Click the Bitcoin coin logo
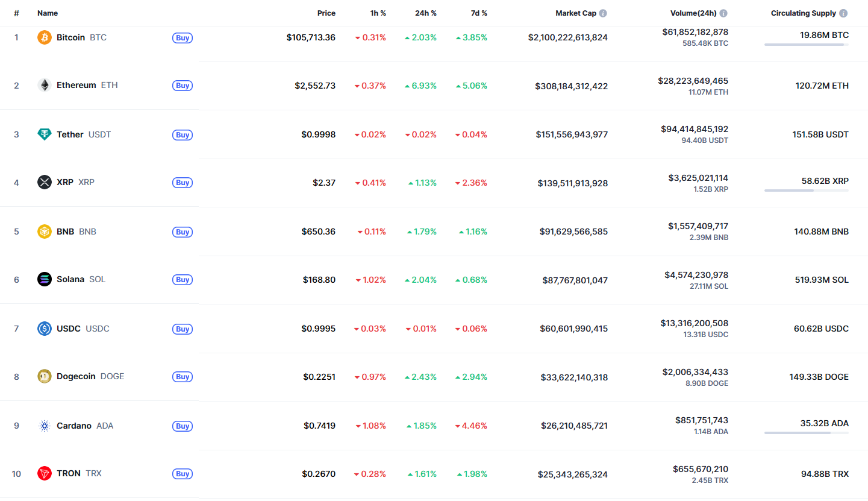The width and height of the screenshot is (868, 501). click(45, 37)
